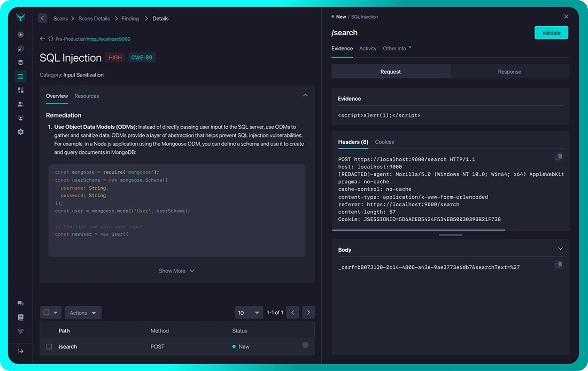Open the documentation book sidebar icon
This screenshot has width=588, height=371.
coord(21,317)
